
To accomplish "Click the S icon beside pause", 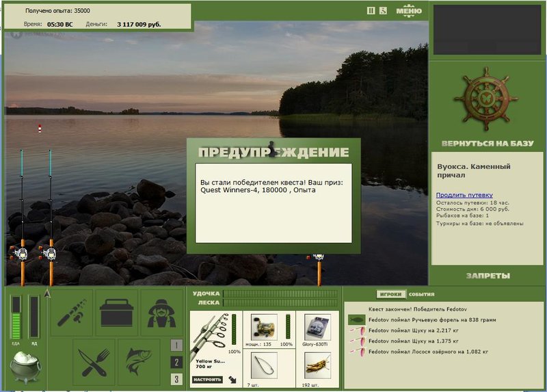I will coord(383,10).
